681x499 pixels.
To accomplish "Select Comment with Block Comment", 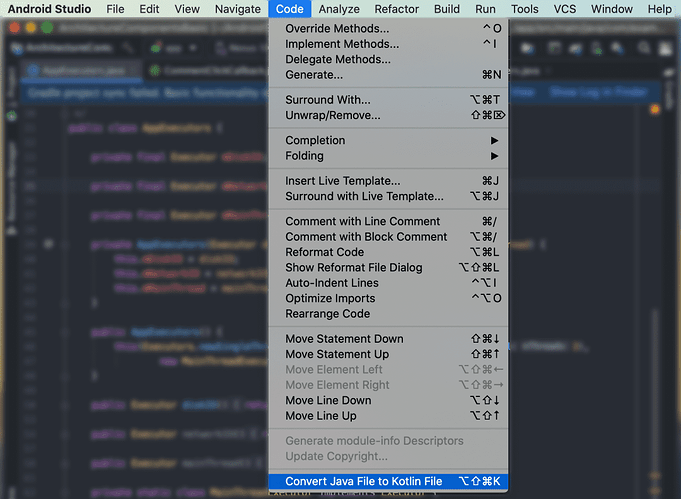I will 366,237.
